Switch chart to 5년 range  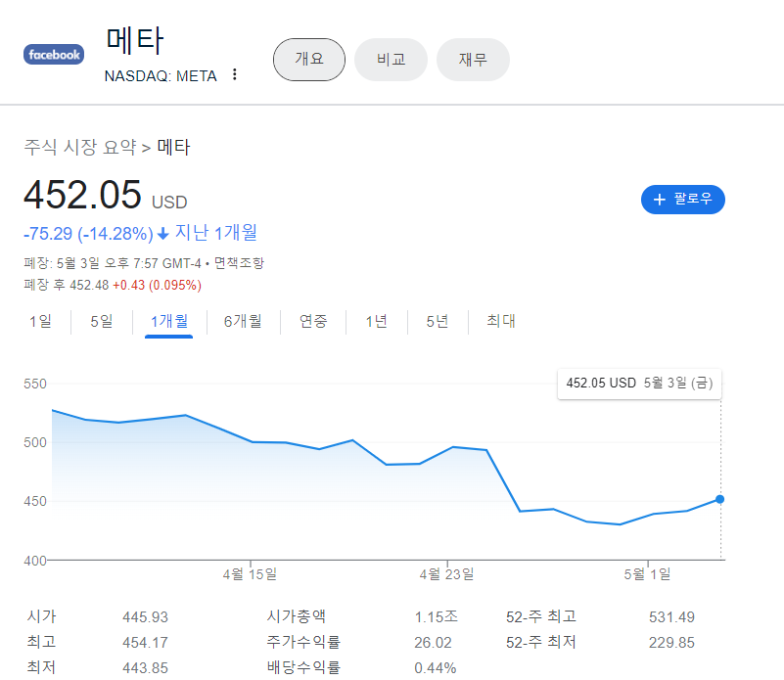pyautogui.click(x=438, y=321)
